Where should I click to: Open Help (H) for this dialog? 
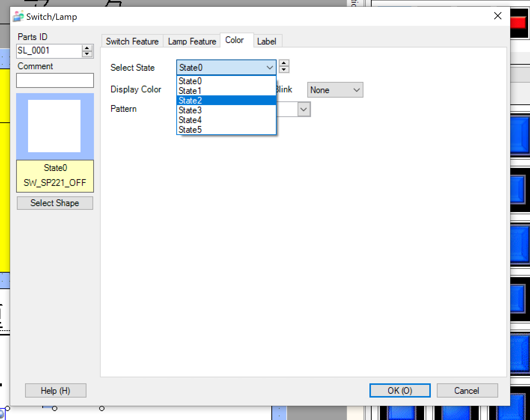pyautogui.click(x=55, y=390)
